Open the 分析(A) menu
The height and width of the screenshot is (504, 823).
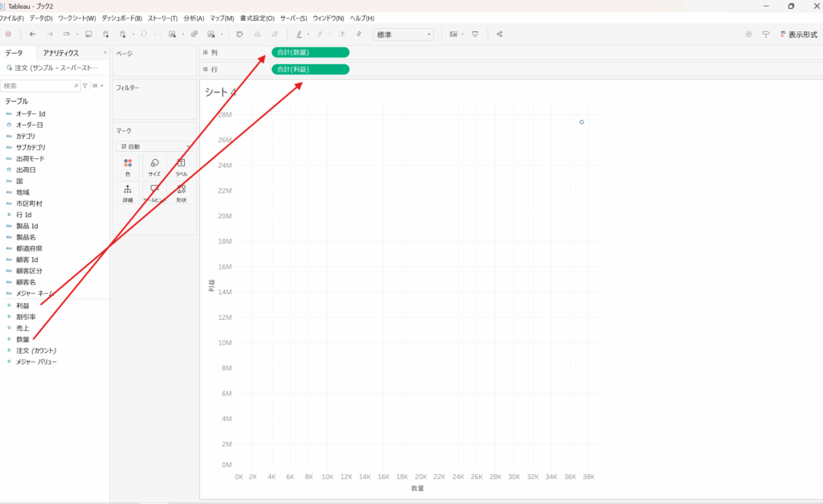(194, 18)
